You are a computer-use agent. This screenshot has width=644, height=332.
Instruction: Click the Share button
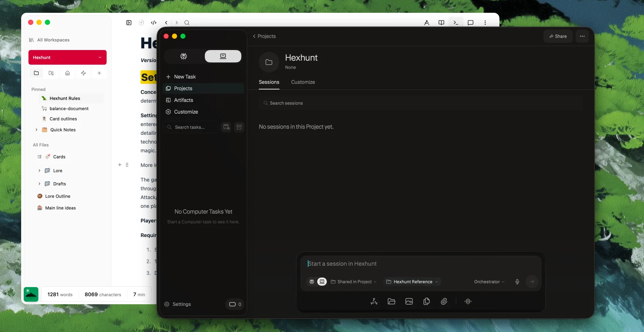(x=558, y=36)
